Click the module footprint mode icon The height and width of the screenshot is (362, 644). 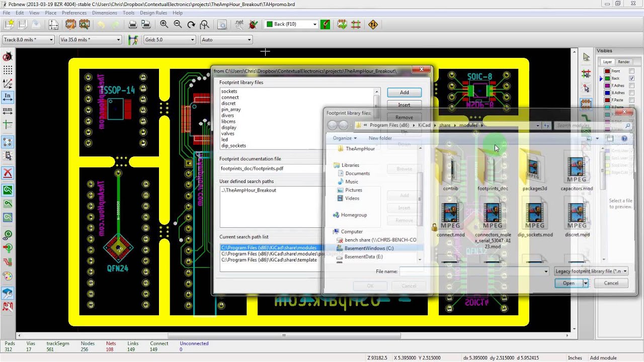343,24
